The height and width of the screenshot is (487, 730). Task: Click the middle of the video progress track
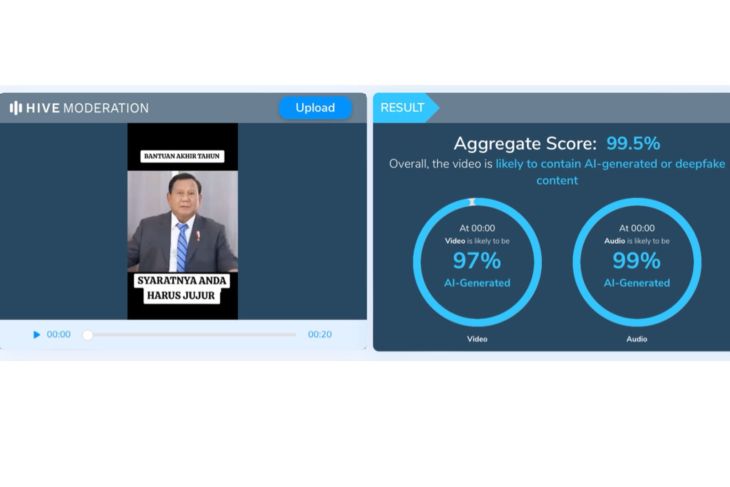[190, 335]
